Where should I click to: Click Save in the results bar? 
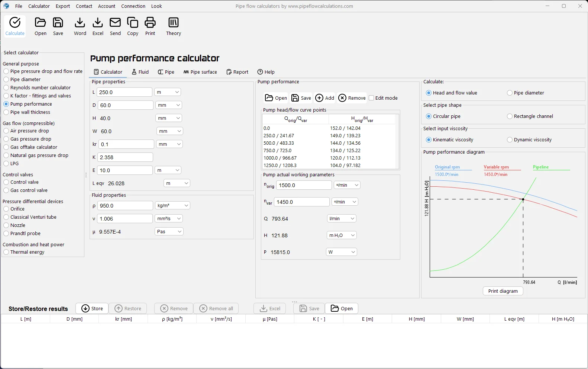(309, 308)
